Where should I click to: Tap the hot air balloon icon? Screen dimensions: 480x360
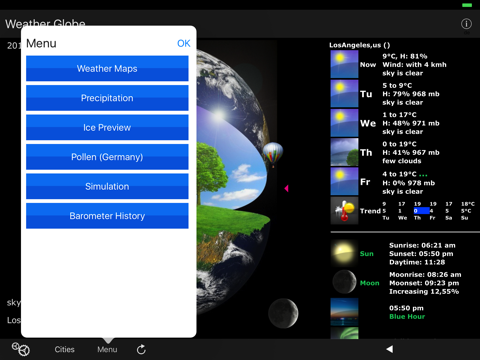[x=273, y=154]
